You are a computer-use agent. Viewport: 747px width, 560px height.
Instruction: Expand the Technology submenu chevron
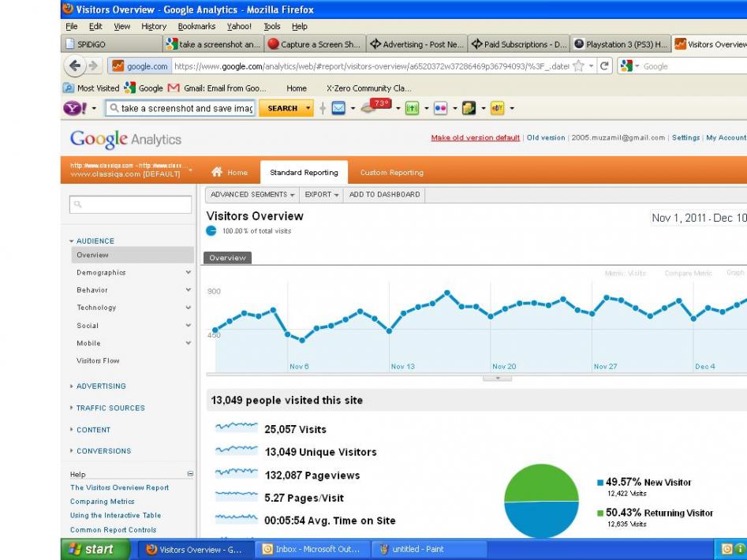189,308
